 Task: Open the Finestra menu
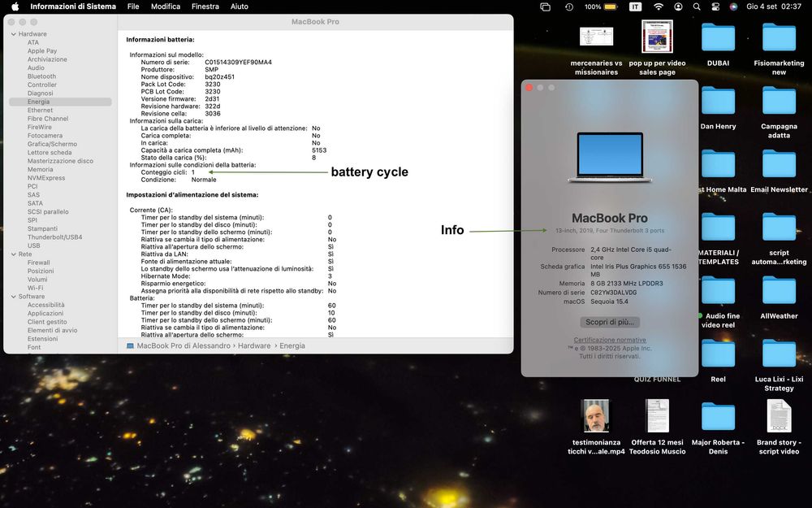(205, 7)
